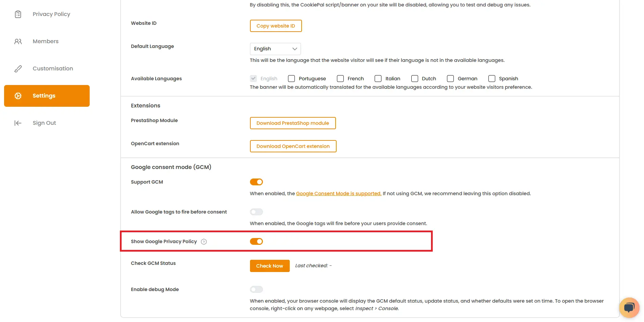Turn off the Show Google Privacy Policy toggle
The height and width of the screenshot is (322, 644).
pos(256,241)
